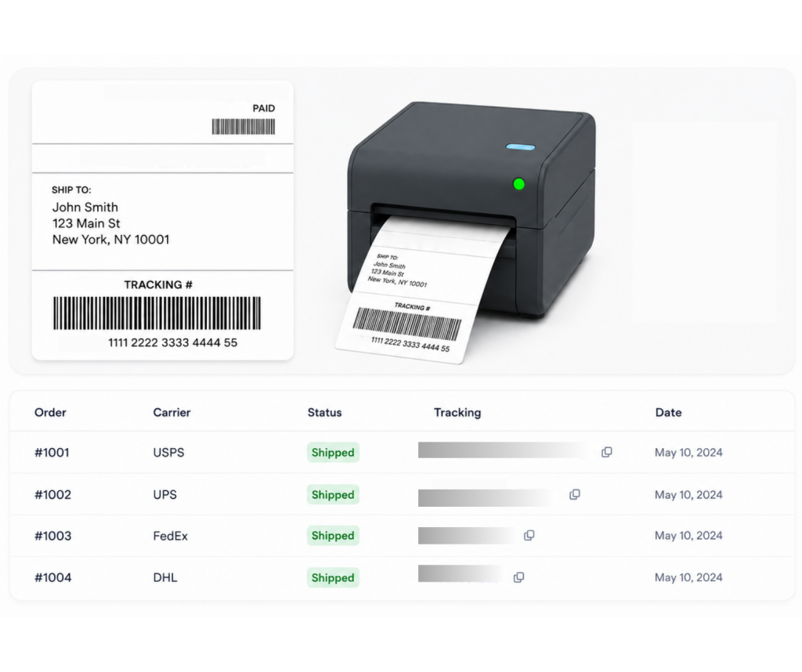
Task: Click the blurred tracking number of order #1001
Action: tap(504, 450)
